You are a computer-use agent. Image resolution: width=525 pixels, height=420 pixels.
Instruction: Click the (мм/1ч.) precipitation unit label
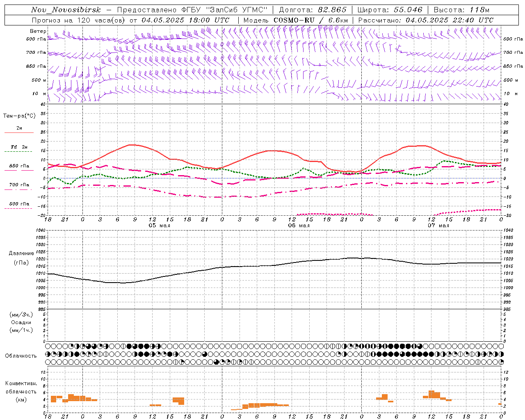coord(21,330)
